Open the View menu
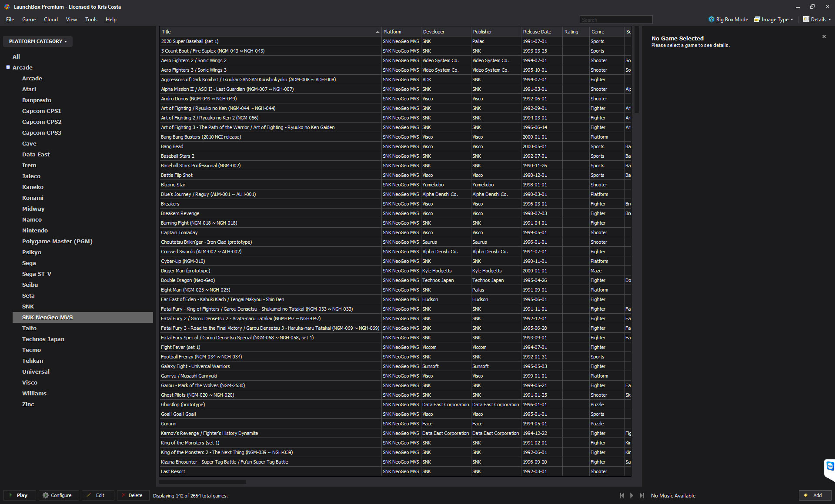 [x=71, y=20]
